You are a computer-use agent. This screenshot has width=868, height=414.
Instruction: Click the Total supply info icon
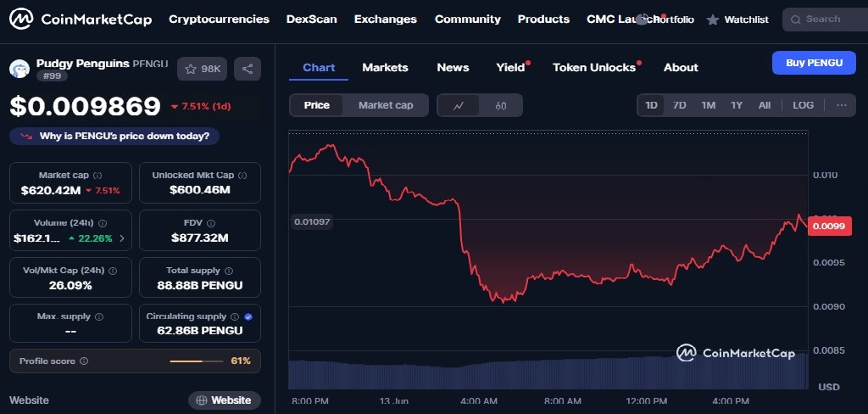[x=229, y=271]
